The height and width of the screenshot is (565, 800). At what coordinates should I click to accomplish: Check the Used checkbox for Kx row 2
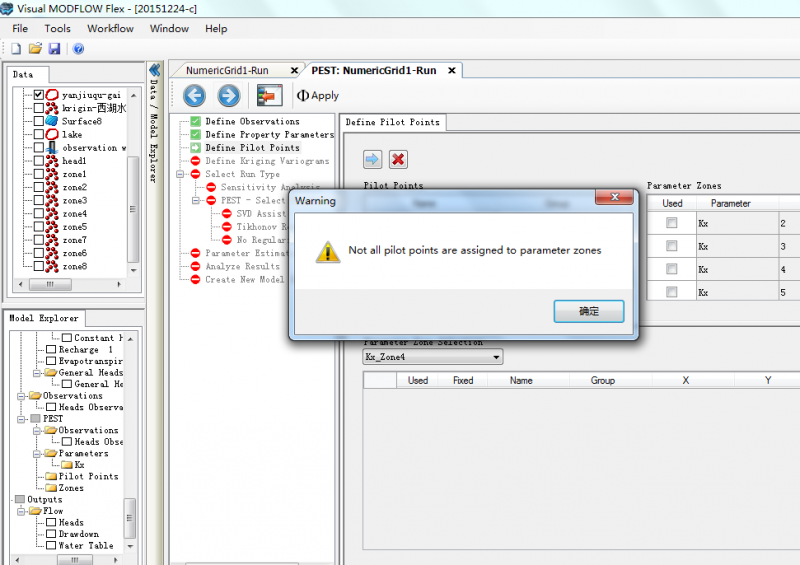(671, 223)
